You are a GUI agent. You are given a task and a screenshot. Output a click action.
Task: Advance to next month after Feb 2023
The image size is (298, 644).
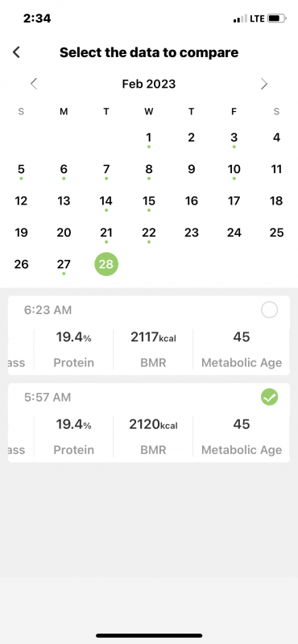264,84
